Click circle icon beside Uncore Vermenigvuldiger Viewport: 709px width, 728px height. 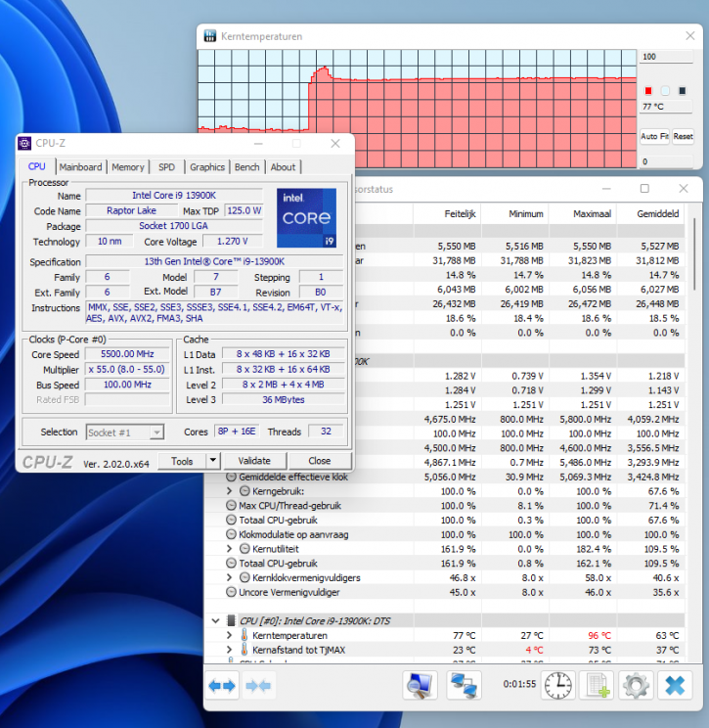coord(231,592)
